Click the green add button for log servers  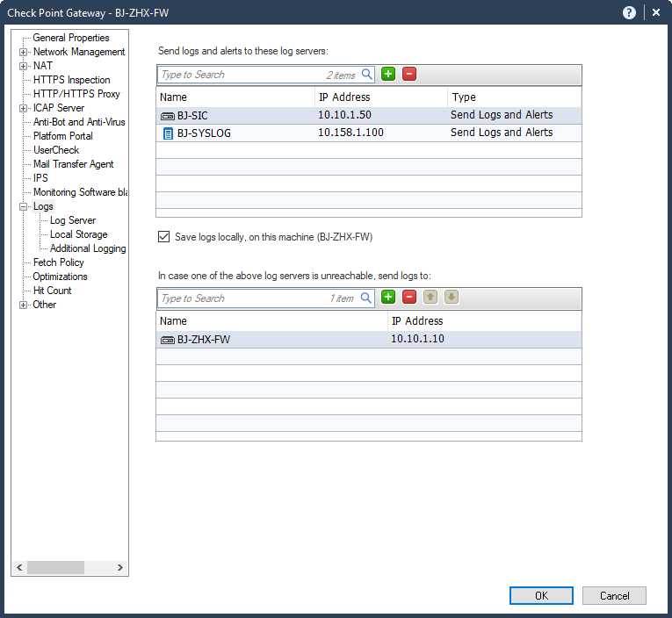(388, 74)
